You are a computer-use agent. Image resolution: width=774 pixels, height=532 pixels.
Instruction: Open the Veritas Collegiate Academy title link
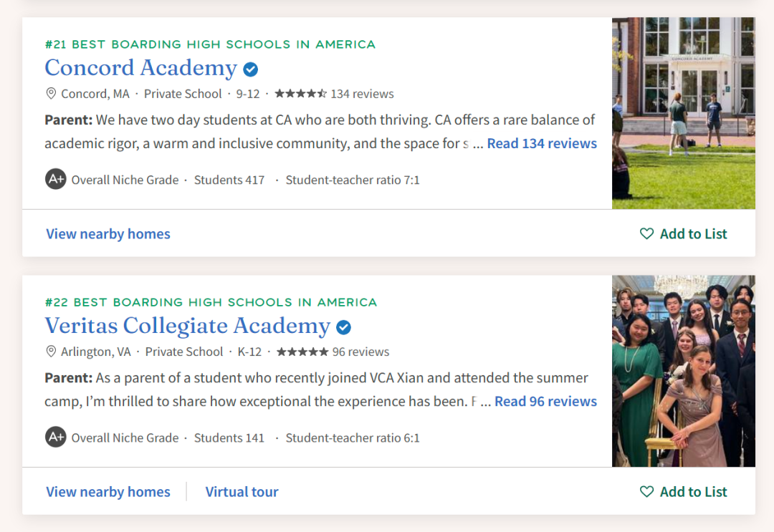click(188, 326)
